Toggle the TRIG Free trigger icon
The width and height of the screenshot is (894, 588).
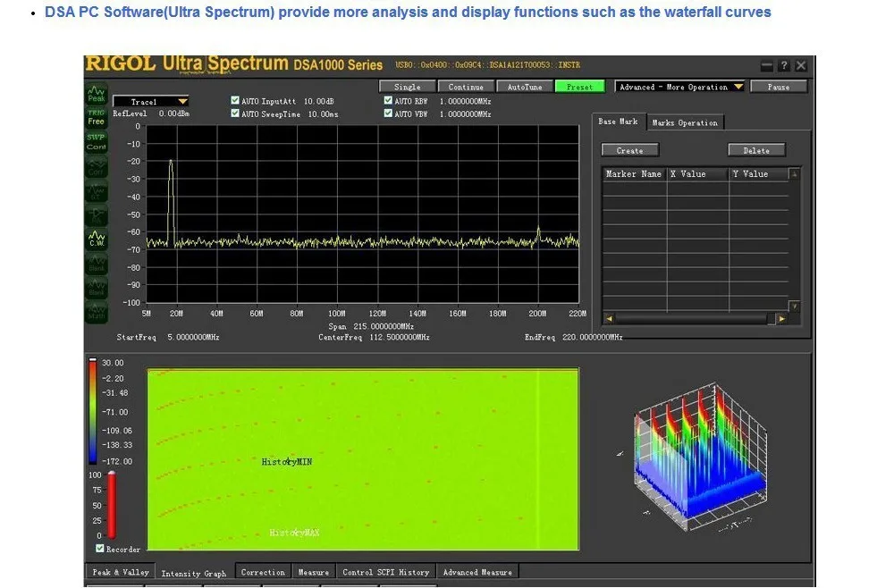[x=97, y=117]
